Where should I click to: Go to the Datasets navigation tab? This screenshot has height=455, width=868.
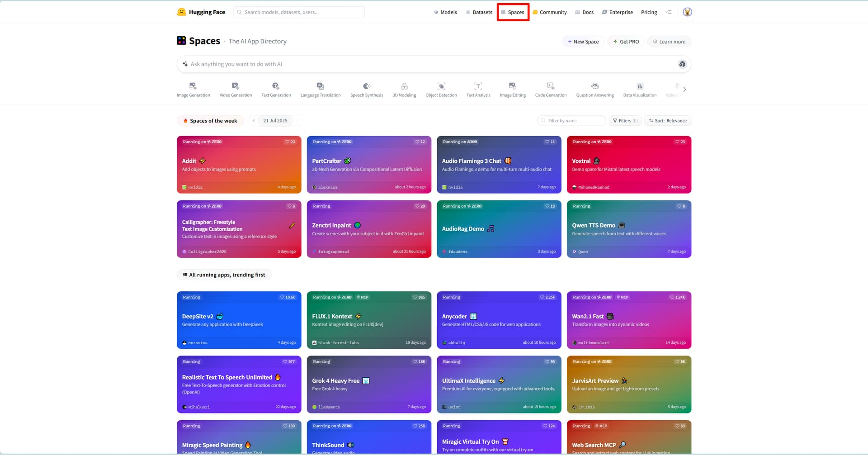479,12
